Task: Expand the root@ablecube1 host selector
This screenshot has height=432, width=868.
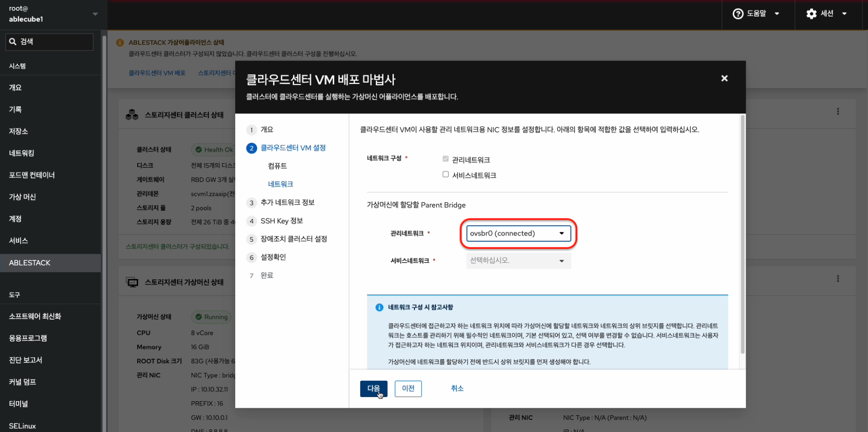Action: pos(95,14)
